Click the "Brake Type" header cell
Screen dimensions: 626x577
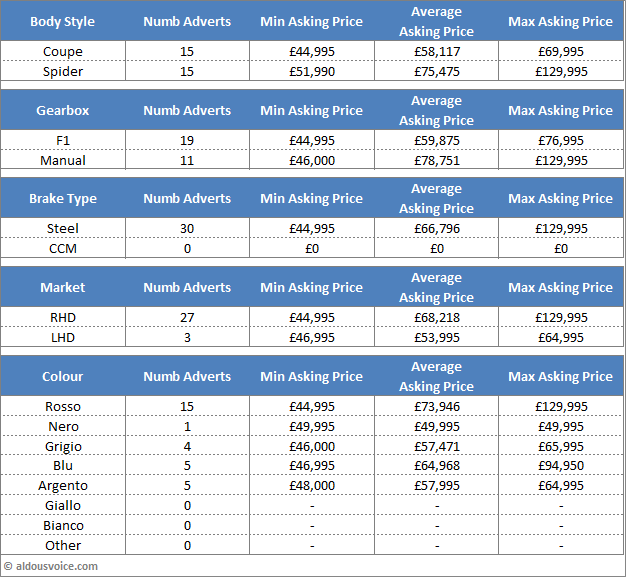coord(63,199)
